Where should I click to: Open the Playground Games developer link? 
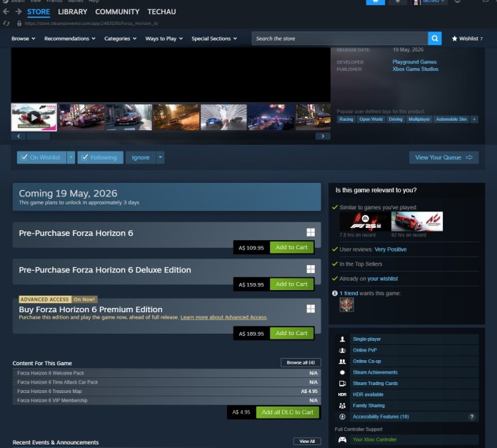click(414, 62)
